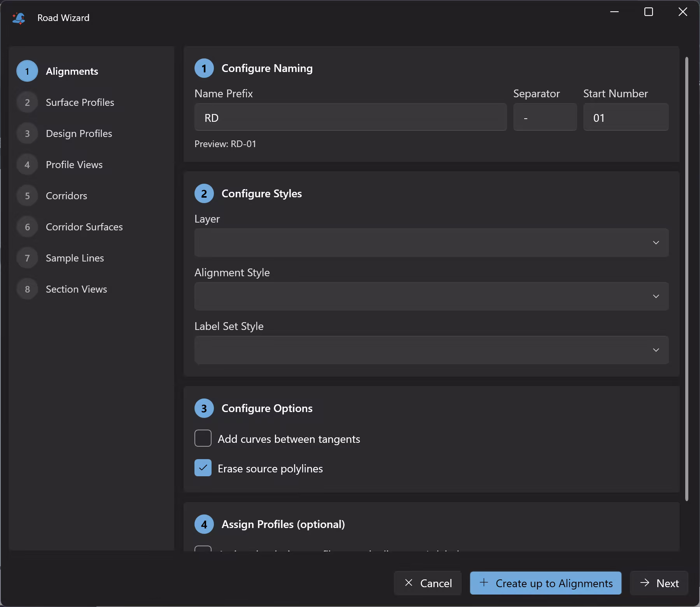Image resolution: width=700 pixels, height=607 pixels.
Task: Click the Next button
Action: 659,583
